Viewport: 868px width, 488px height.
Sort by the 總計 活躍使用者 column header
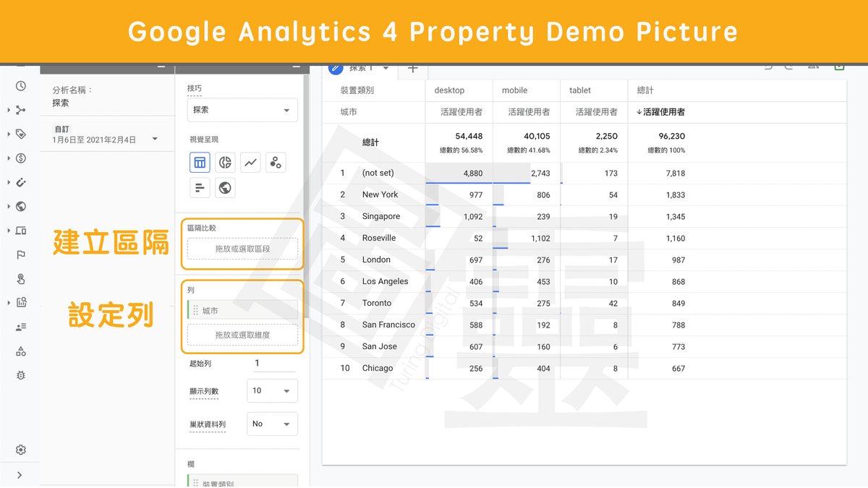tap(660, 112)
